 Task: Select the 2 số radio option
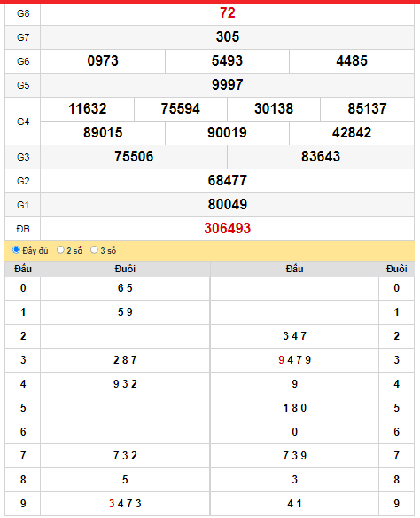click(x=60, y=250)
